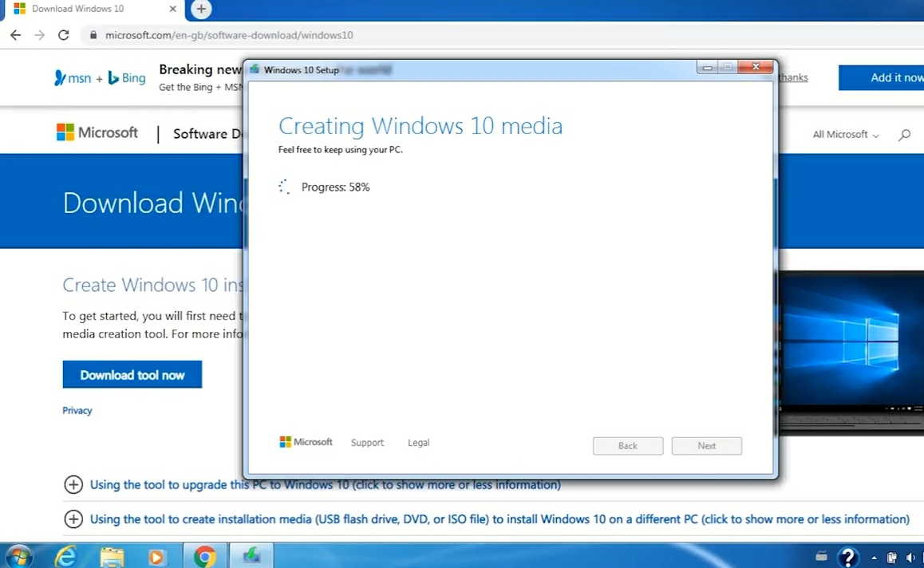Switch to Chrome in the taskbar
The image size is (924, 568).
click(x=205, y=556)
